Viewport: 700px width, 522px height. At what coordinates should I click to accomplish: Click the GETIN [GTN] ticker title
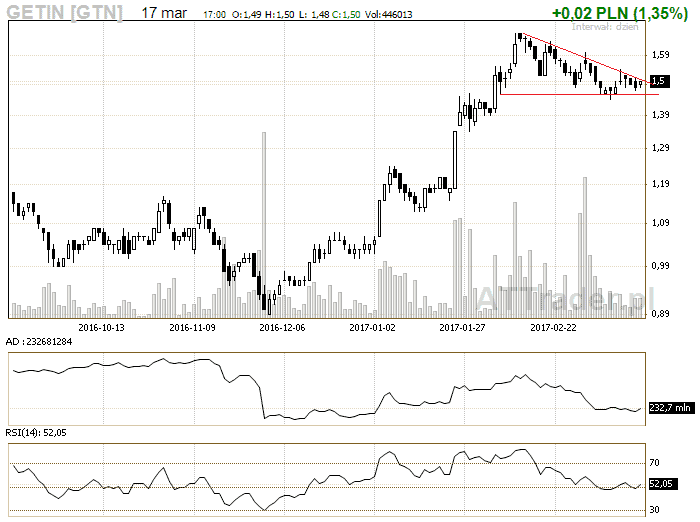click(65, 12)
